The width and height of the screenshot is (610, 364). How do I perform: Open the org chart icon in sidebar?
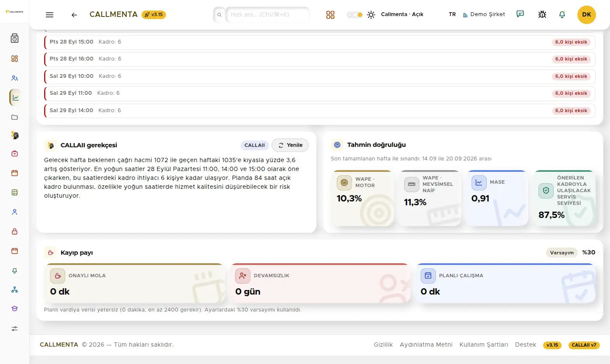coord(15,290)
